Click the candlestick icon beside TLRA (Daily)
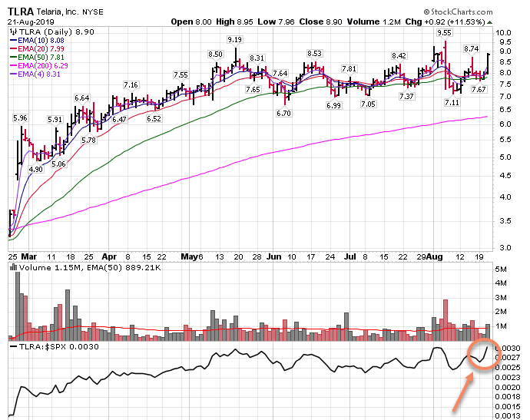Screen dimensions: 530x420 click(14, 31)
